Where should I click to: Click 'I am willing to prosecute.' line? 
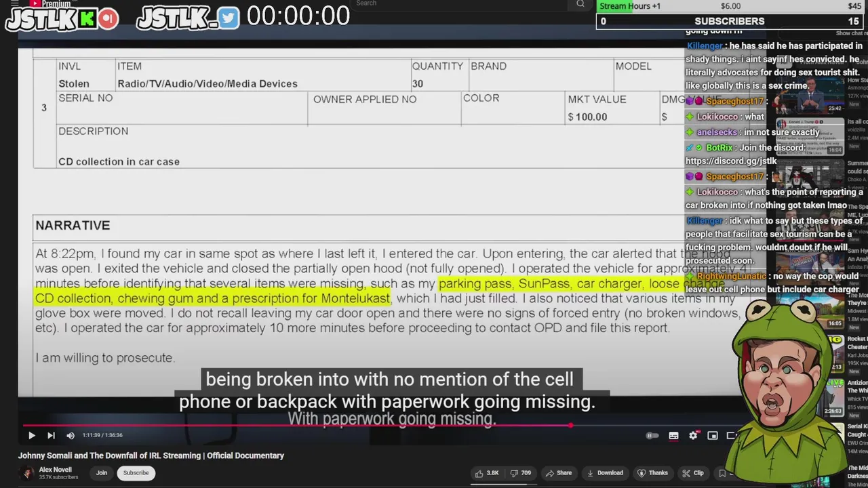pos(105,358)
